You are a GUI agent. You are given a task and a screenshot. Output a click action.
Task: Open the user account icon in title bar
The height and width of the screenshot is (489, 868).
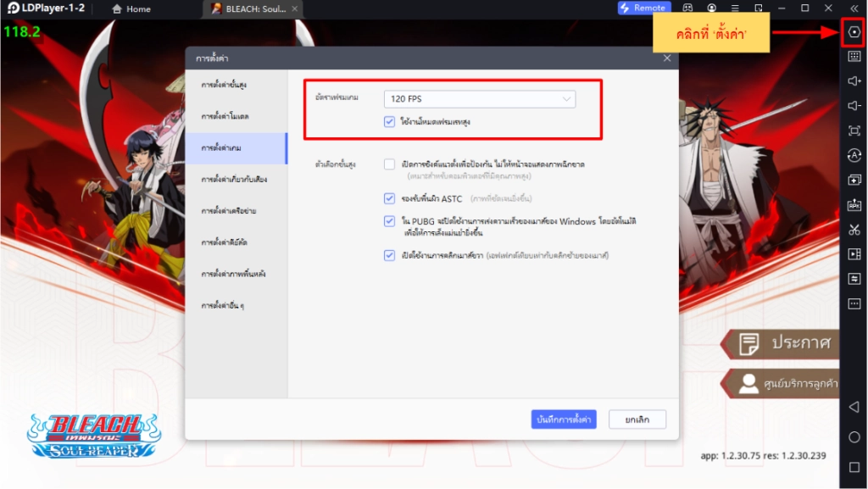tap(711, 8)
